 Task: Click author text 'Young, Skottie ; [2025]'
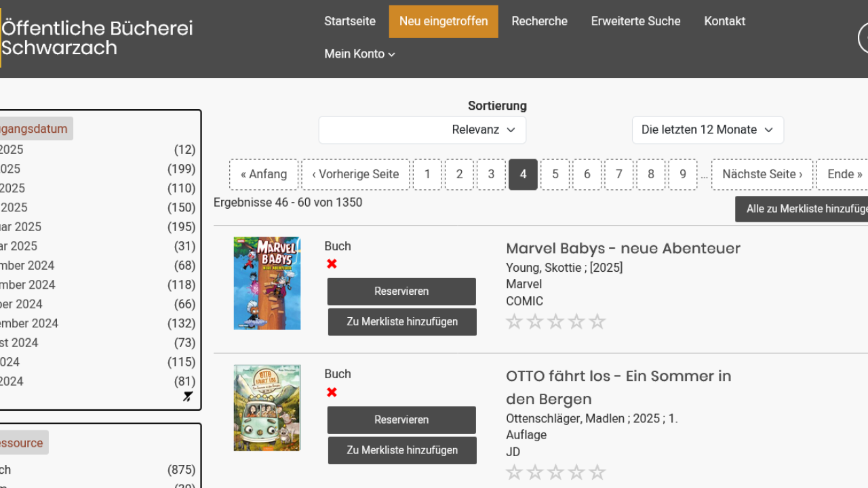(x=564, y=268)
